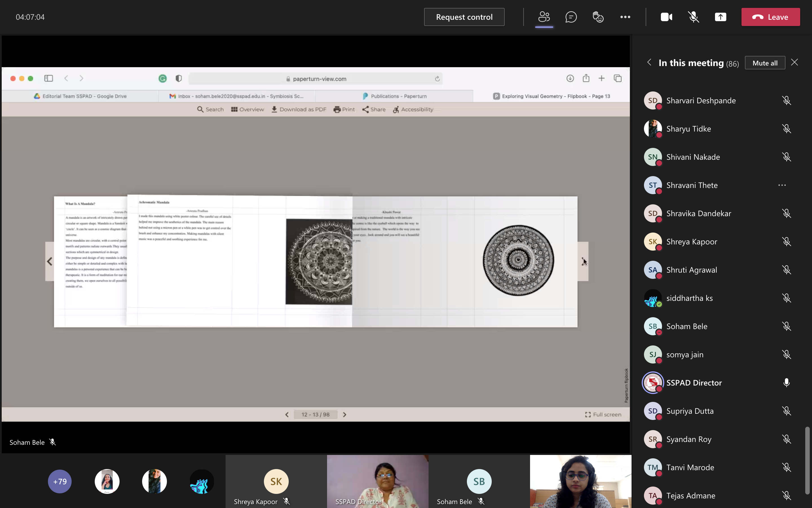812x508 pixels.
Task: Open the +79 more participants bubble
Action: click(60, 481)
